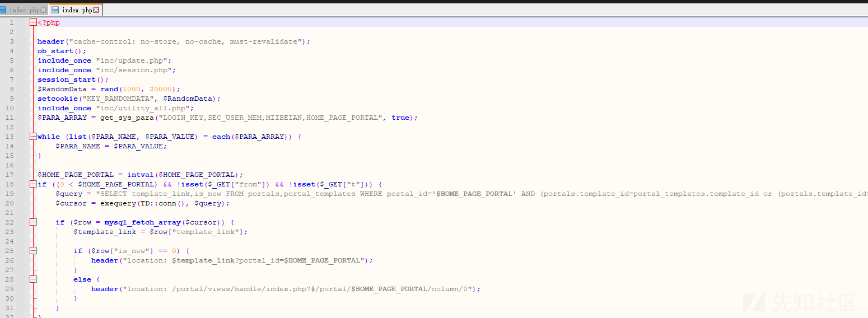The width and height of the screenshot is (868, 318).
Task: Collapse the else block fold on line 28
Action: [33, 279]
